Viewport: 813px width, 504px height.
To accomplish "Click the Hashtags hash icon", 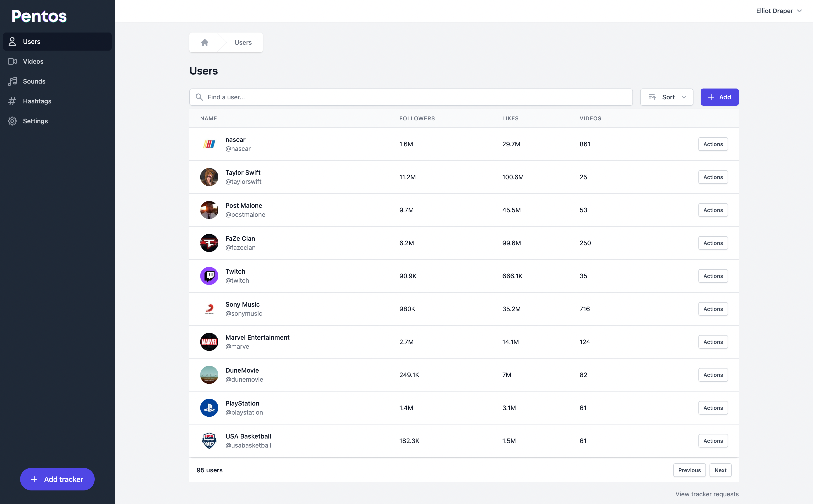I will [12, 101].
